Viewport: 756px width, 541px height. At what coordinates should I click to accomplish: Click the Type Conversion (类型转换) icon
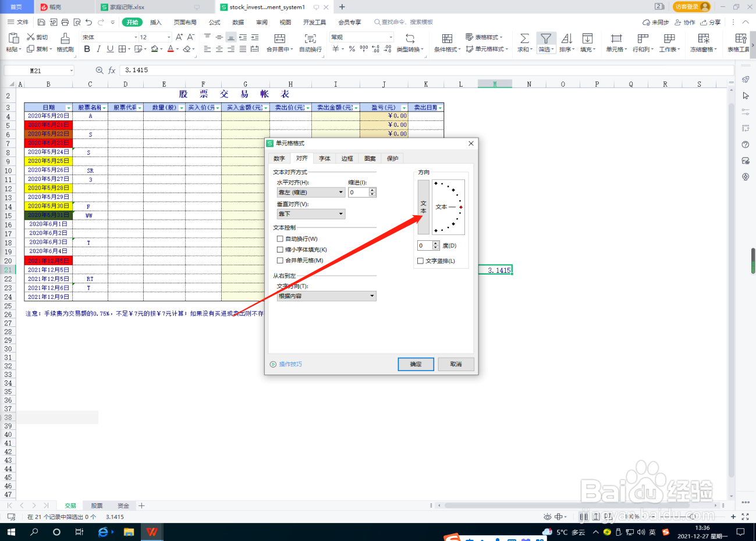click(x=410, y=38)
